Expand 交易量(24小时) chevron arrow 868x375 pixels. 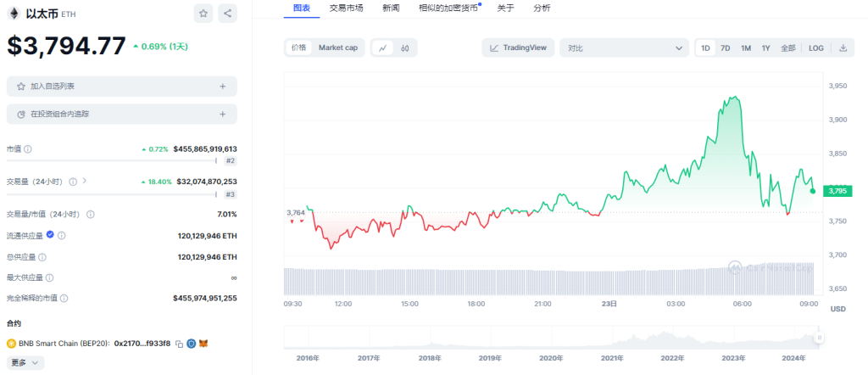click(x=85, y=181)
